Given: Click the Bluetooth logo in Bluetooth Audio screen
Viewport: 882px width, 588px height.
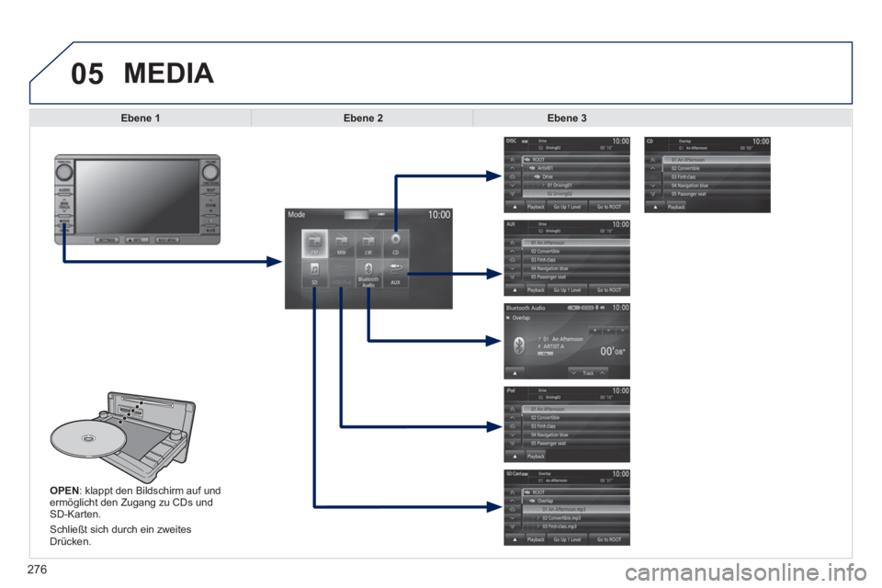Looking at the screenshot, I should [519, 345].
